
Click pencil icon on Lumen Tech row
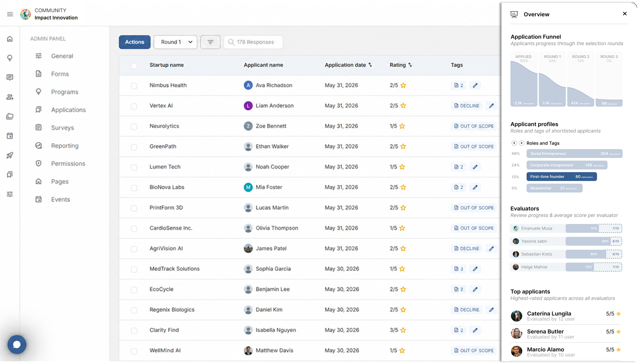pyautogui.click(x=475, y=167)
